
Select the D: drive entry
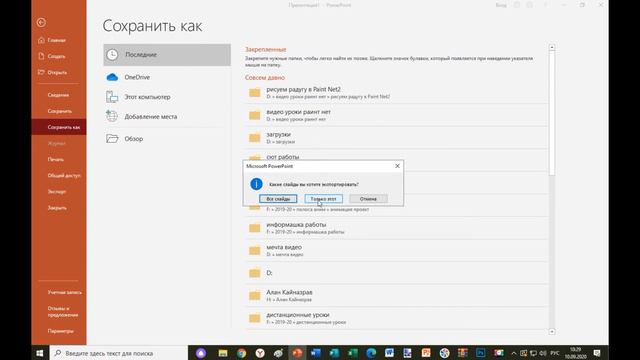pyautogui.click(x=396, y=273)
